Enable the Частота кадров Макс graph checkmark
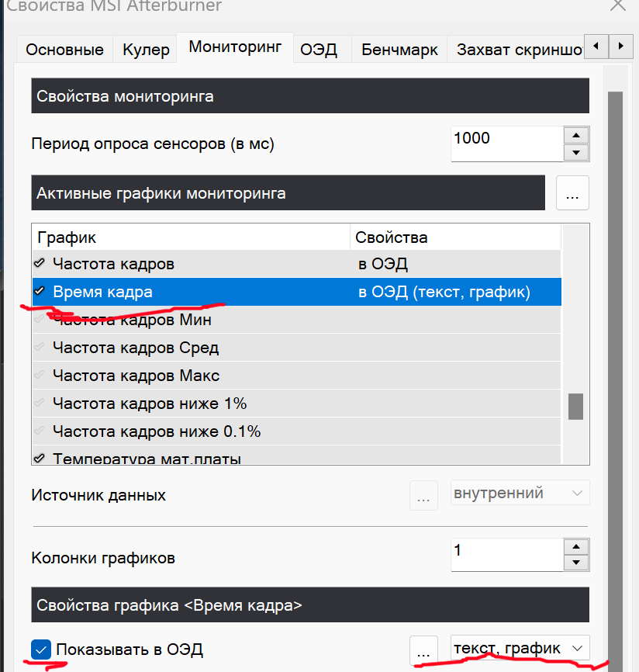639x672 pixels. click(40, 375)
